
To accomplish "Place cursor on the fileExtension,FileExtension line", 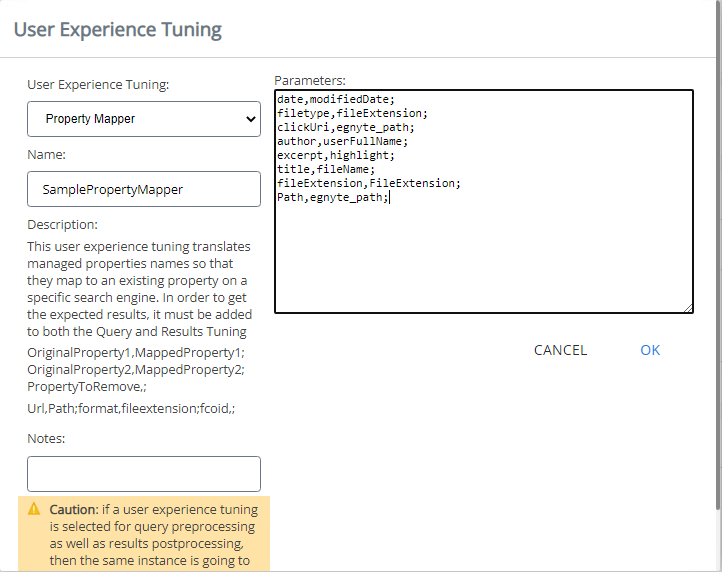I will point(368,184).
